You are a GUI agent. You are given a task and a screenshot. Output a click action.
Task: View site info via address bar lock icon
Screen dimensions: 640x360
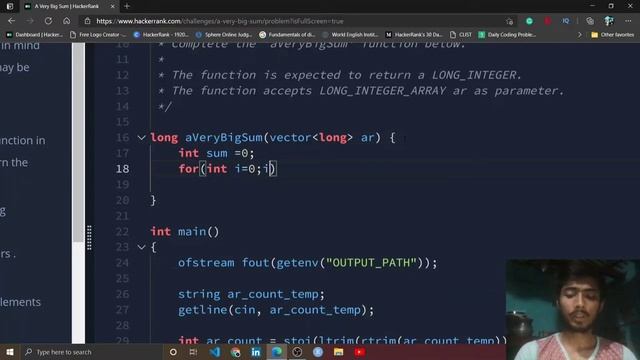[87, 21]
